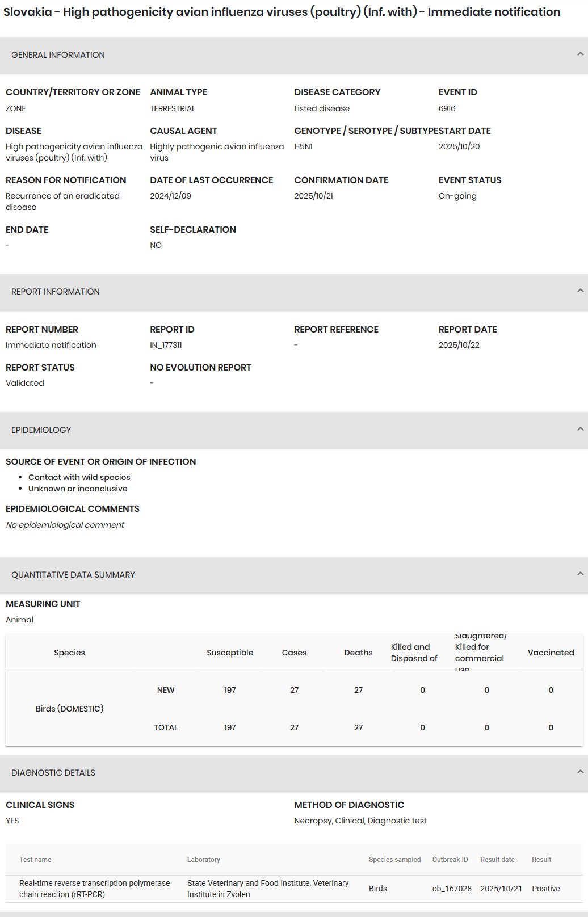The height and width of the screenshot is (917, 588).
Task: Collapse Report Information section chevron
Action: [x=580, y=291]
